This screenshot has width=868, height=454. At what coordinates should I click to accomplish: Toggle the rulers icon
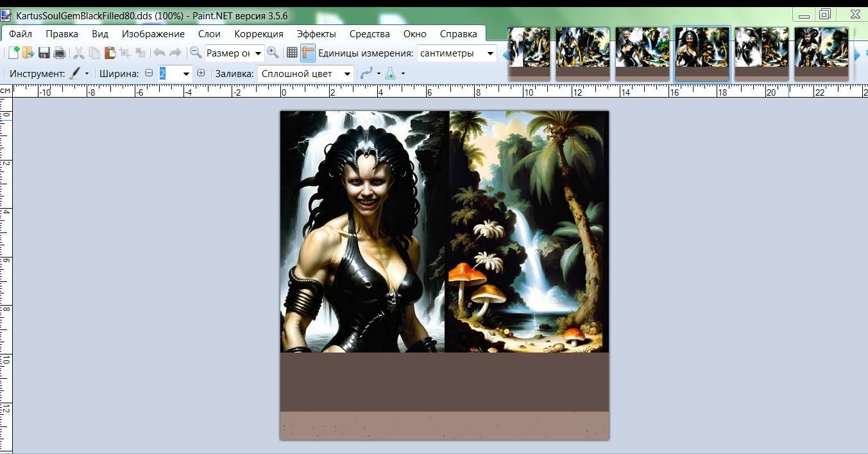[308, 53]
